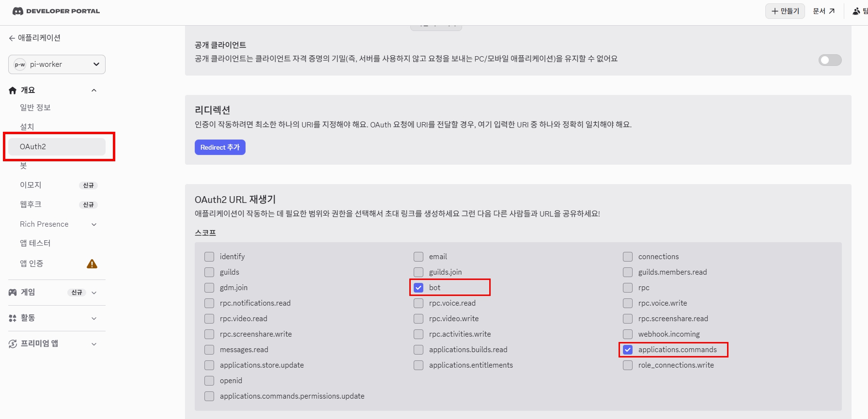This screenshot has height=419, width=868.
Task: Expand the Rich Presence submenu
Action: tap(94, 225)
